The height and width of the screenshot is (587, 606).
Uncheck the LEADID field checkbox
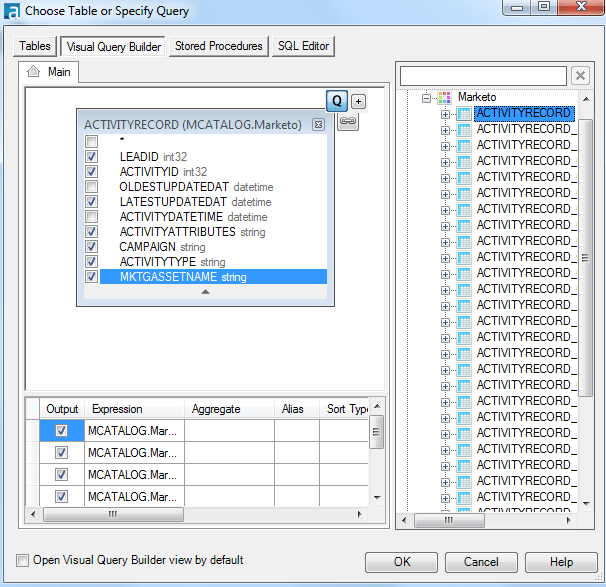coord(92,157)
